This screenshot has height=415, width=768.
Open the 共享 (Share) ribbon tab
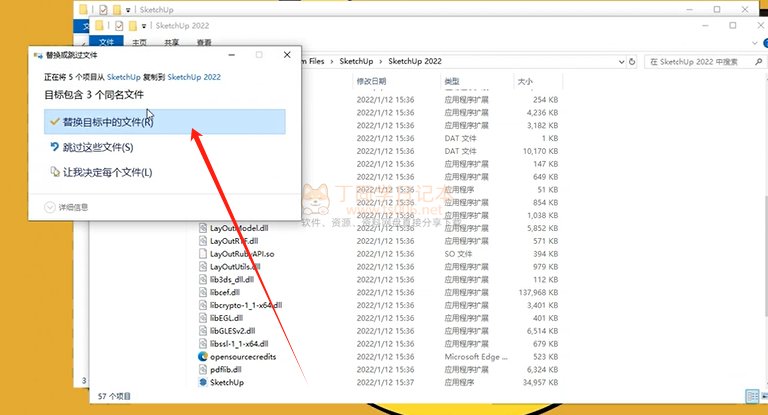pyautogui.click(x=172, y=43)
